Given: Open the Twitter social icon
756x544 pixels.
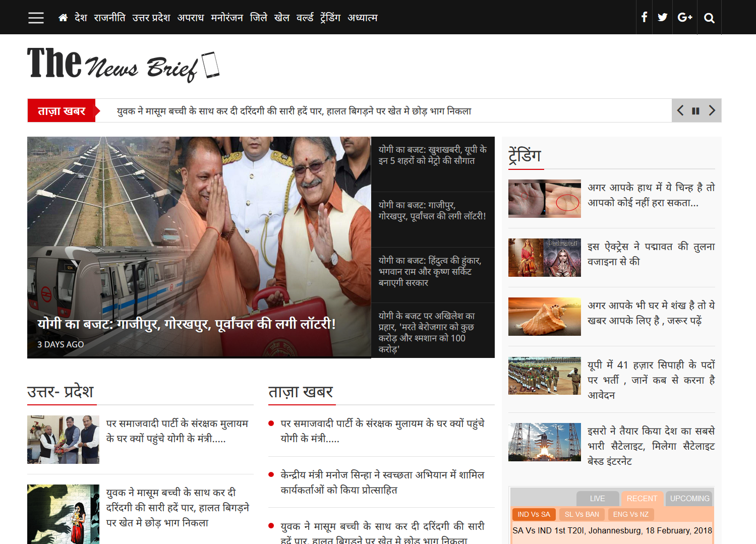Looking at the screenshot, I should (663, 17).
